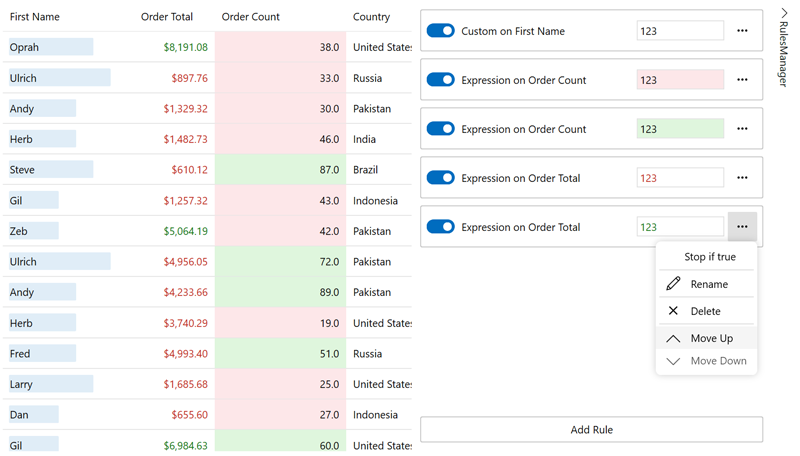Switch off the red-text Expression on Order Total rule

click(x=440, y=178)
